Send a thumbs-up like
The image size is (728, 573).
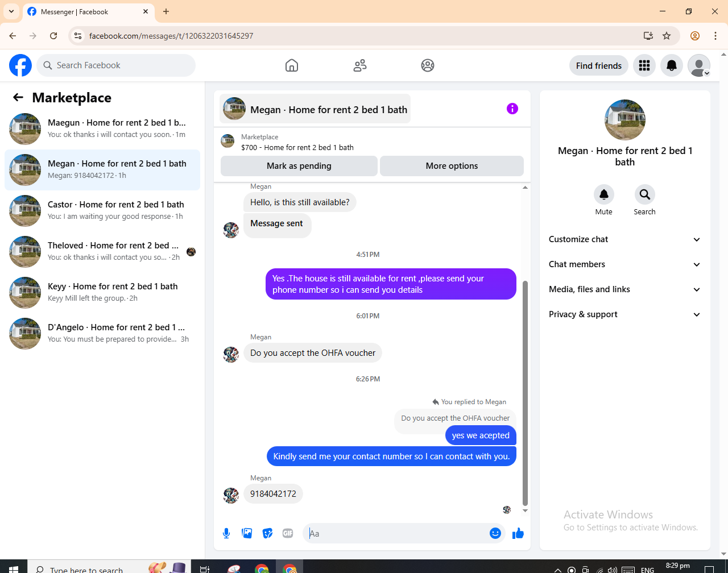coord(518,533)
